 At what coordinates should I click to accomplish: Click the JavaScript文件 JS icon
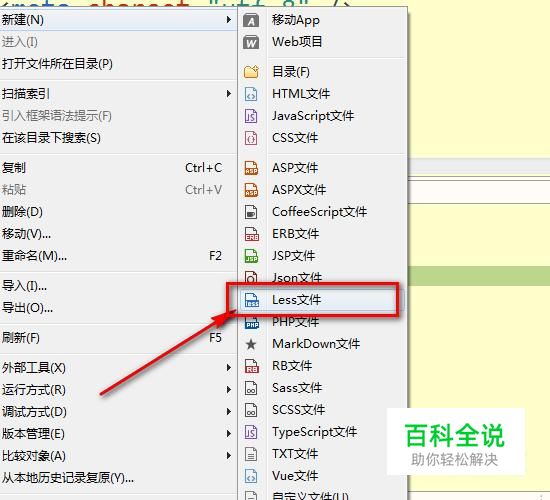pos(251,116)
